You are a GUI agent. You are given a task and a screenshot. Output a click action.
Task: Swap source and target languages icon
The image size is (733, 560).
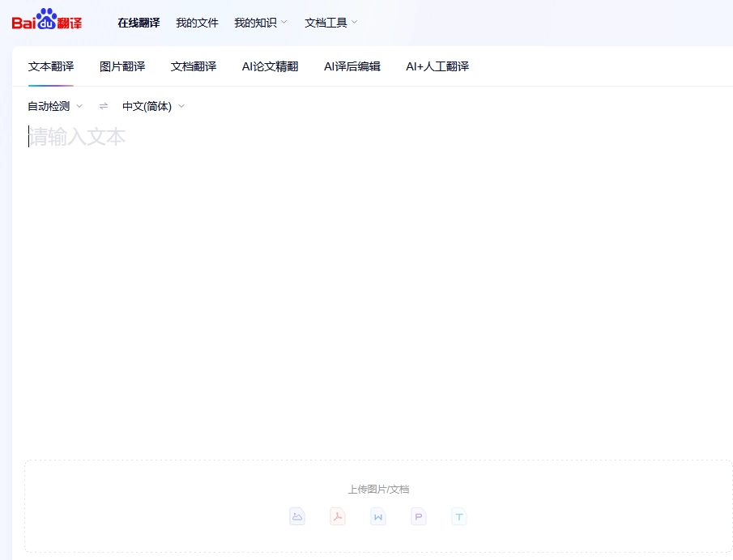pos(104,107)
